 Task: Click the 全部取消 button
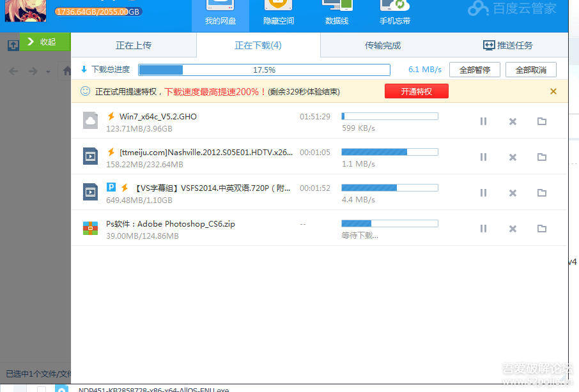click(530, 70)
